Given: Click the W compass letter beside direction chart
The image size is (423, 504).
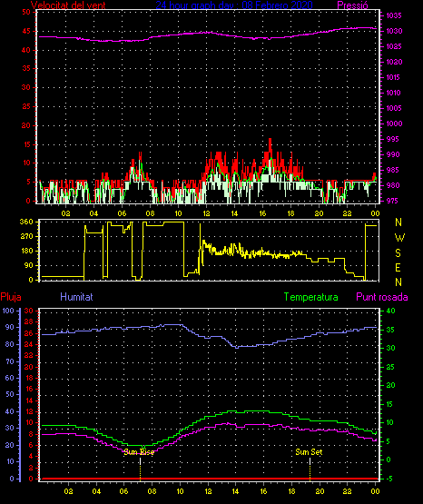Looking at the screenshot, I should 399,238.
